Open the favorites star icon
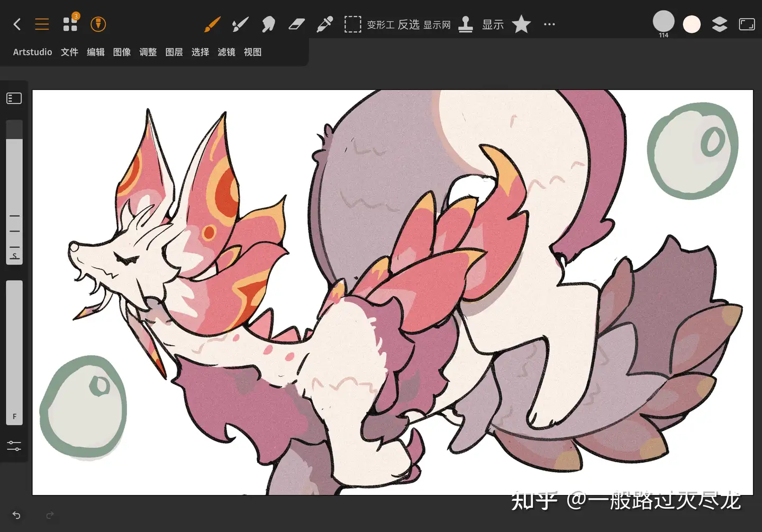 click(521, 24)
